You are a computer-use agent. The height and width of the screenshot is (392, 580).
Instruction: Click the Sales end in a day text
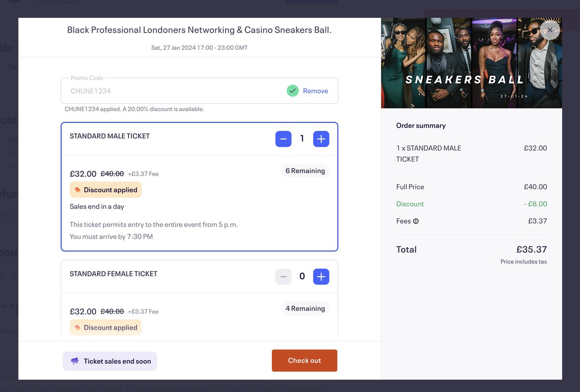tap(97, 207)
